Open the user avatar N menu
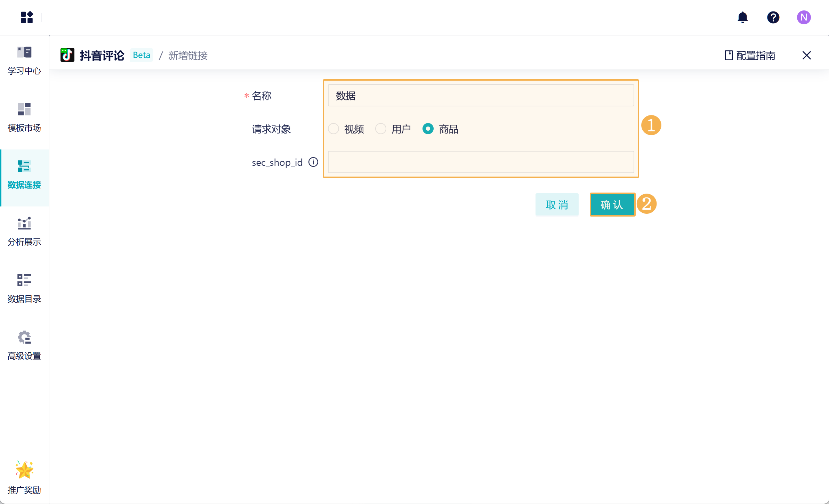This screenshot has height=504, width=829. [x=804, y=17]
